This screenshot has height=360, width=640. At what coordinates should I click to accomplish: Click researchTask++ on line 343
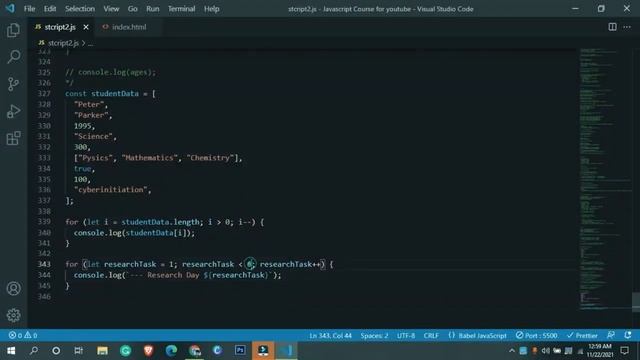(x=290, y=264)
